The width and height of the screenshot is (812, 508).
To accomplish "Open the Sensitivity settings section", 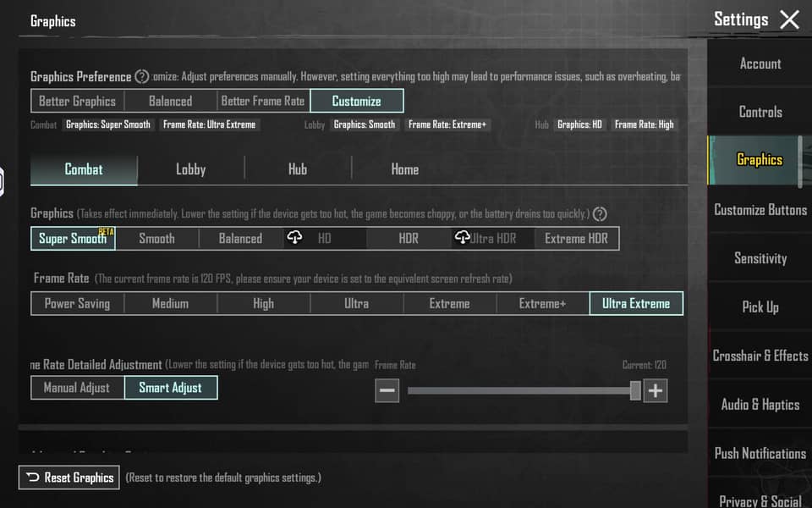I will click(x=760, y=258).
